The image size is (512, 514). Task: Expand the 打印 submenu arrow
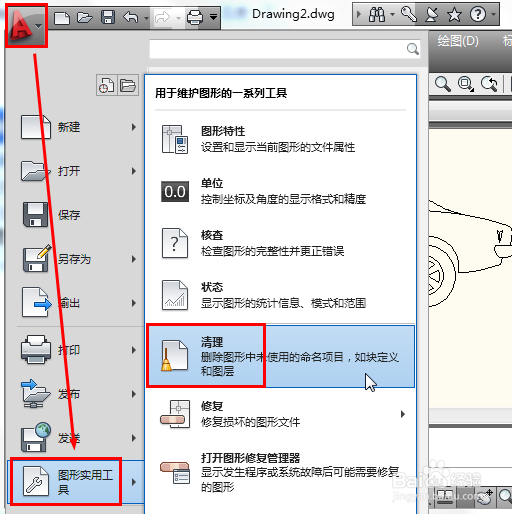click(134, 350)
